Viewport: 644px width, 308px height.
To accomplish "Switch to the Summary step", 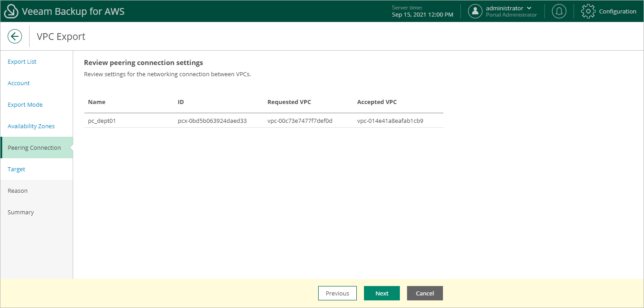I will coord(21,212).
